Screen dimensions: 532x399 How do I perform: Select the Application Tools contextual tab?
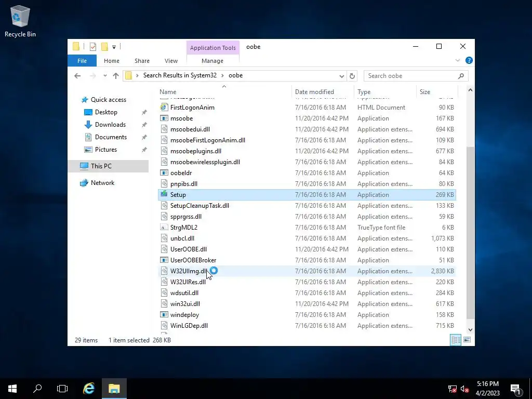point(212,47)
